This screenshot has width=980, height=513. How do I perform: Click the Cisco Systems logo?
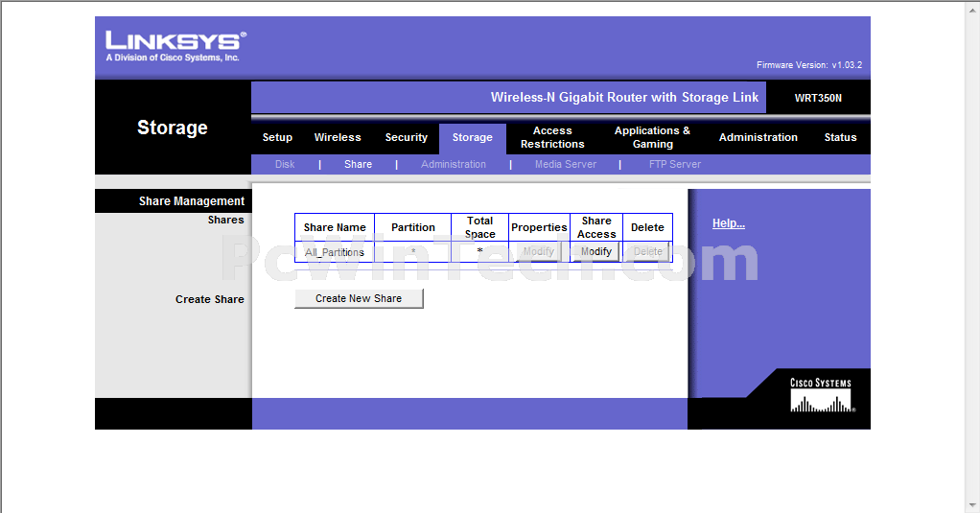pyautogui.click(x=821, y=395)
